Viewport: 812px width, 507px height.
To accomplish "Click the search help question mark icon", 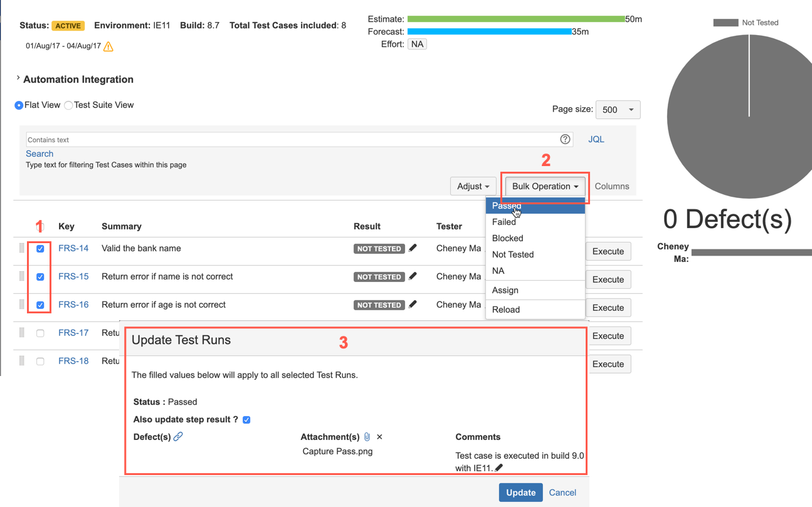I will pos(565,139).
